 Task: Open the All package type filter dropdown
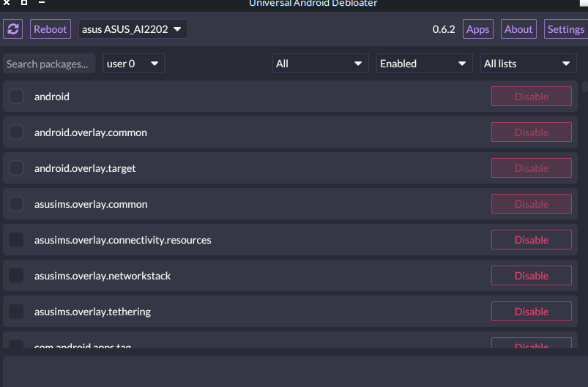coord(320,64)
